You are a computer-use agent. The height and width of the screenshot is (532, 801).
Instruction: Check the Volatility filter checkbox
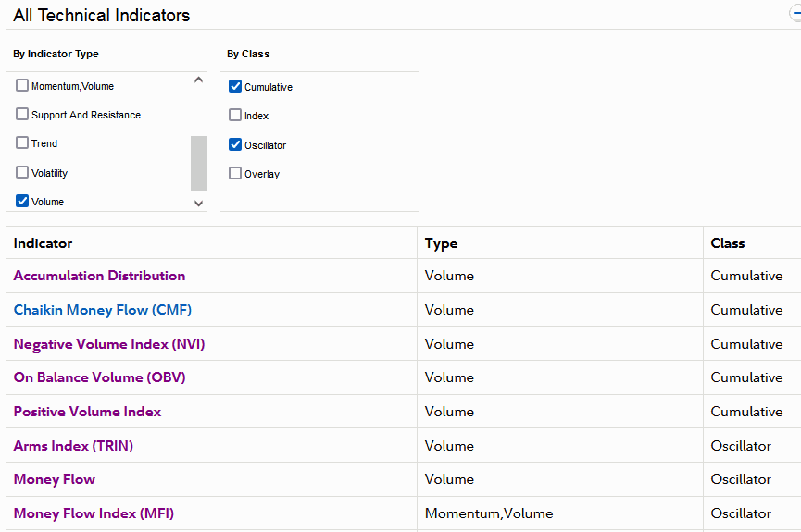[x=22, y=172]
